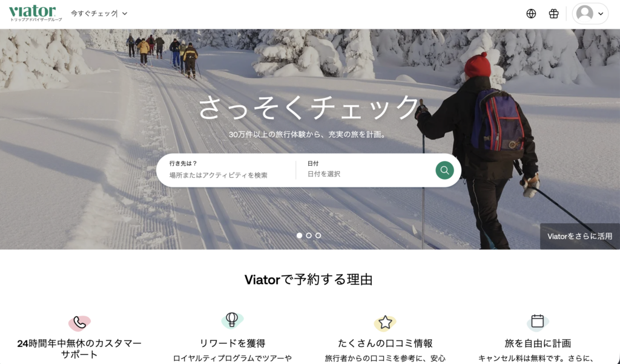
Task: Expand the account menu chevron
Action: [601, 14]
